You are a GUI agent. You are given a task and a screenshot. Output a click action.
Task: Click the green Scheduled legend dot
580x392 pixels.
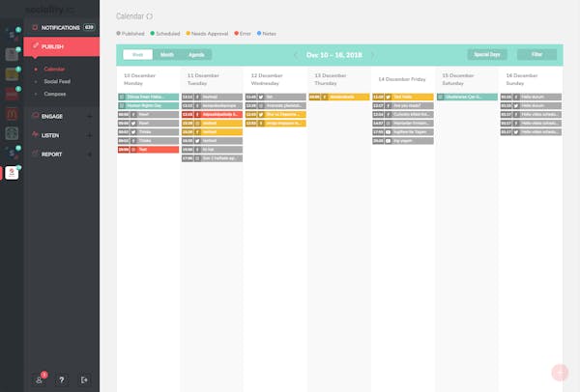[153, 33]
